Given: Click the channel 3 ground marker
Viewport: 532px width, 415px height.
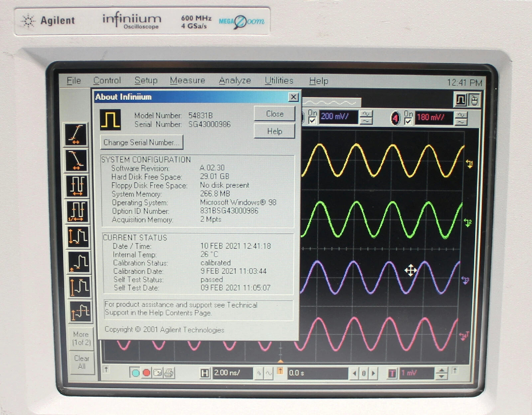Looking at the screenshot, I should (x=466, y=280).
